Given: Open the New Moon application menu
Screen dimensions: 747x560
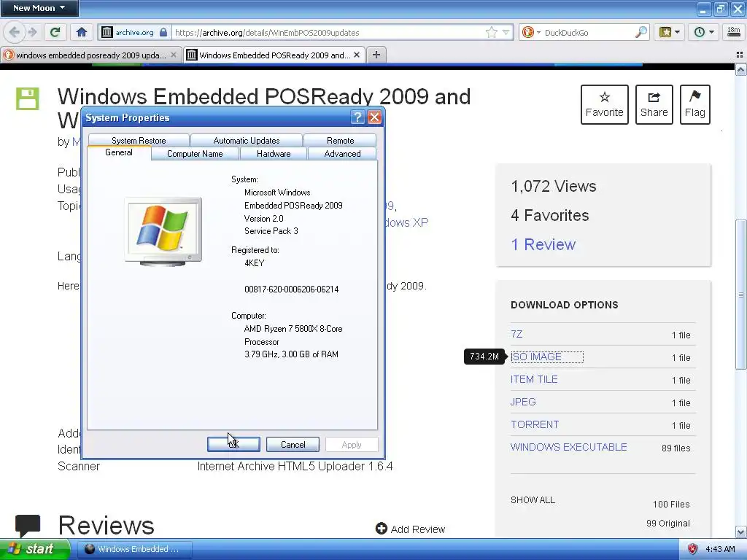Looking at the screenshot, I should [x=39, y=8].
